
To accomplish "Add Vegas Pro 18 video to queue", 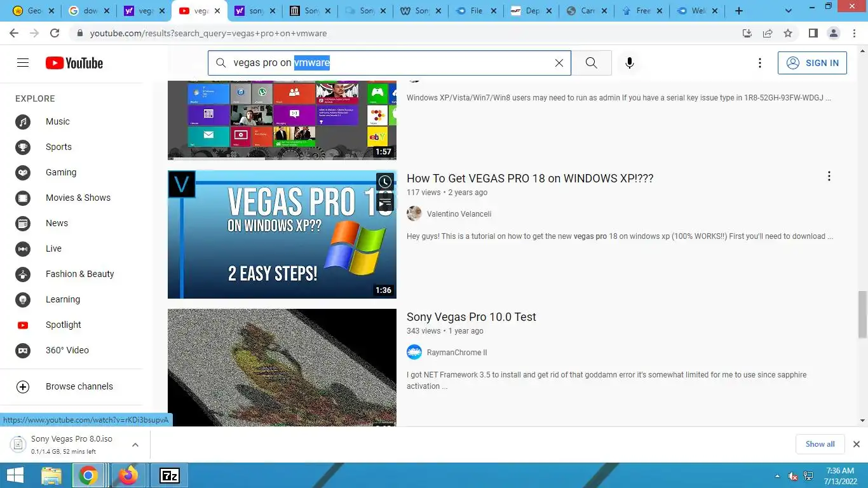I will point(385,203).
